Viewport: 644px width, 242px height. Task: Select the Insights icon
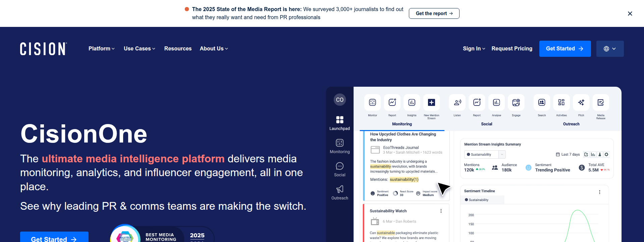tap(412, 103)
